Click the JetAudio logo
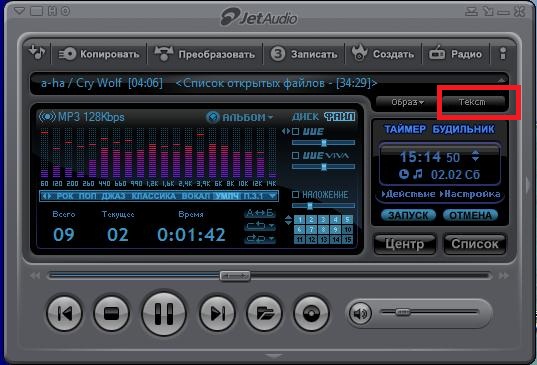This screenshot has width=537, height=365. 259,17
